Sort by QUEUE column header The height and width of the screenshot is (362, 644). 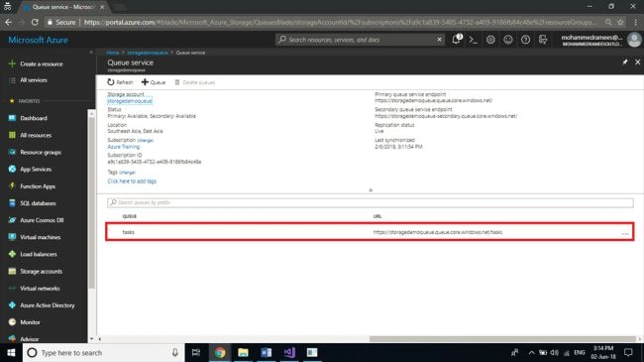click(x=130, y=216)
